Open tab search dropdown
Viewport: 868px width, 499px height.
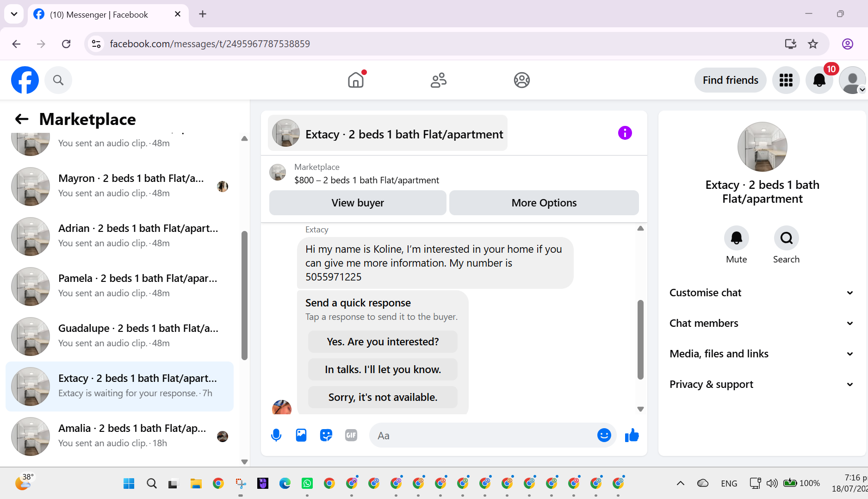14,14
